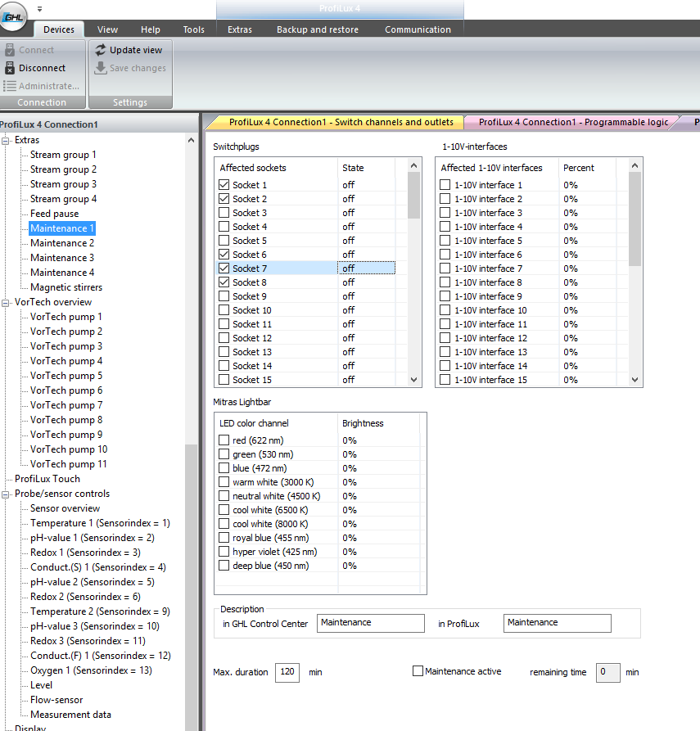Switch to Switch channels and outlets tab
This screenshot has height=731, width=700.
[x=341, y=122]
